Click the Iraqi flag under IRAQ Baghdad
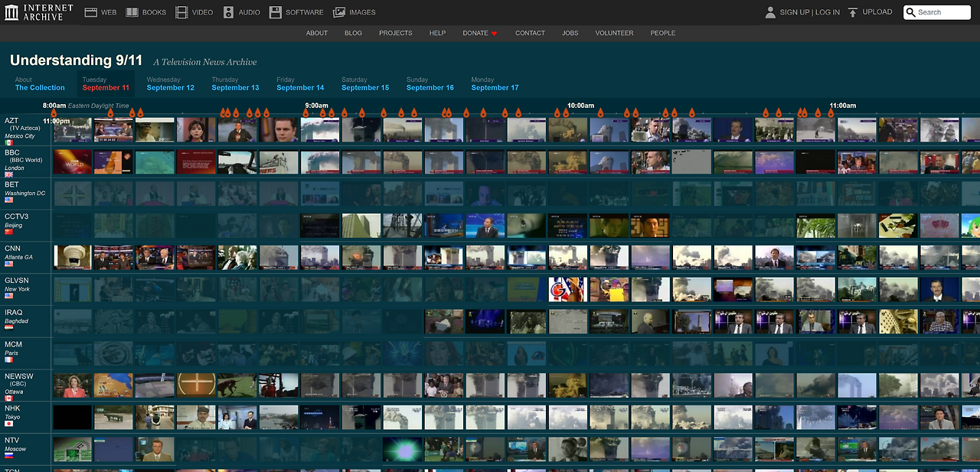Image resolution: width=980 pixels, height=472 pixels. [9, 328]
